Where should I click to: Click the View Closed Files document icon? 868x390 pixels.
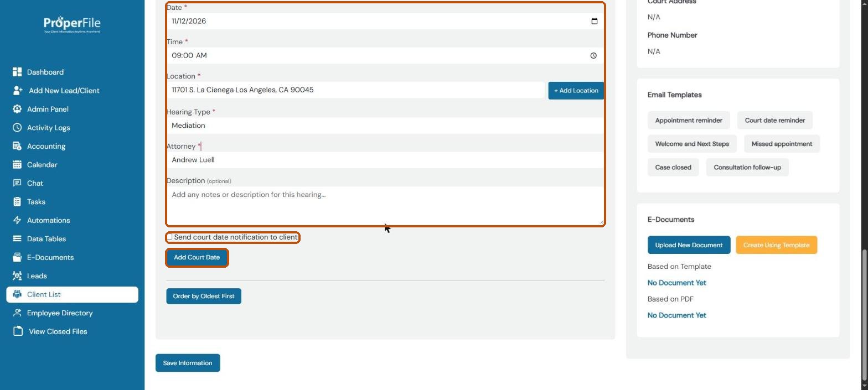pos(18,331)
